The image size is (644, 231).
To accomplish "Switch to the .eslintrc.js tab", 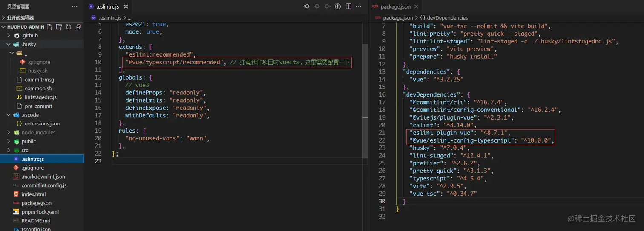I will pyautogui.click(x=108, y=6).
